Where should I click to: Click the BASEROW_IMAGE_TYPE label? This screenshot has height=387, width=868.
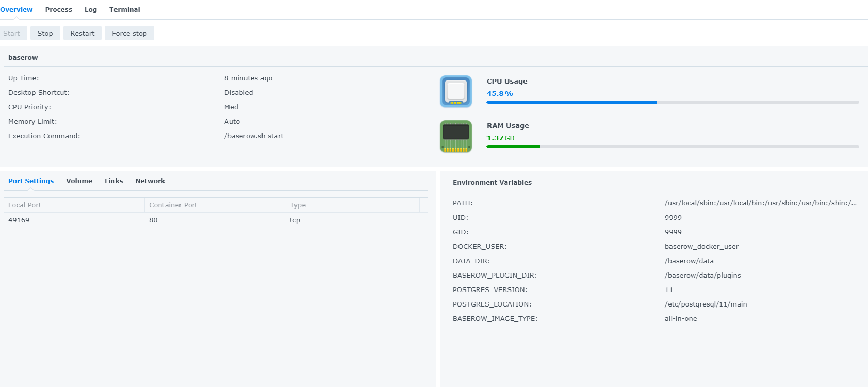pos(495,318)
